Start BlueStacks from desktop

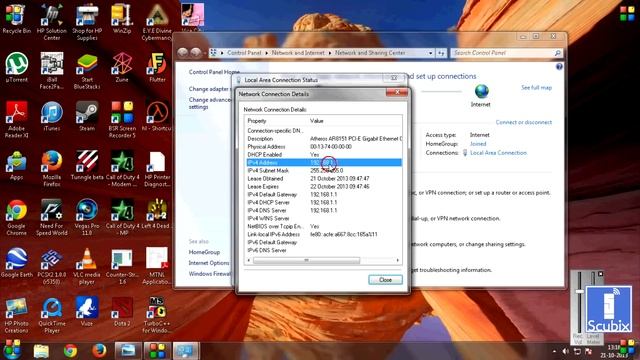pos(87,70)
